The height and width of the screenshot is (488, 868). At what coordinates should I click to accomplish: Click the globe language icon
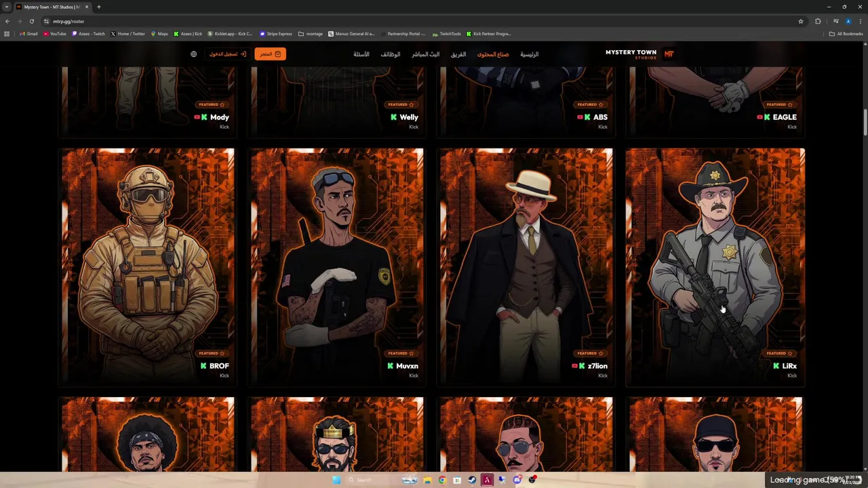coord(193,54)
